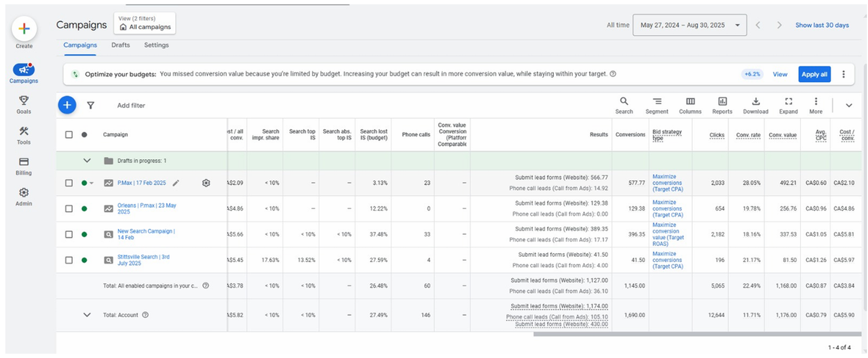Check the New Search Campaign row
Image resolution: width=868 pixels, height=358 pixels.
[x=69, y=234]
